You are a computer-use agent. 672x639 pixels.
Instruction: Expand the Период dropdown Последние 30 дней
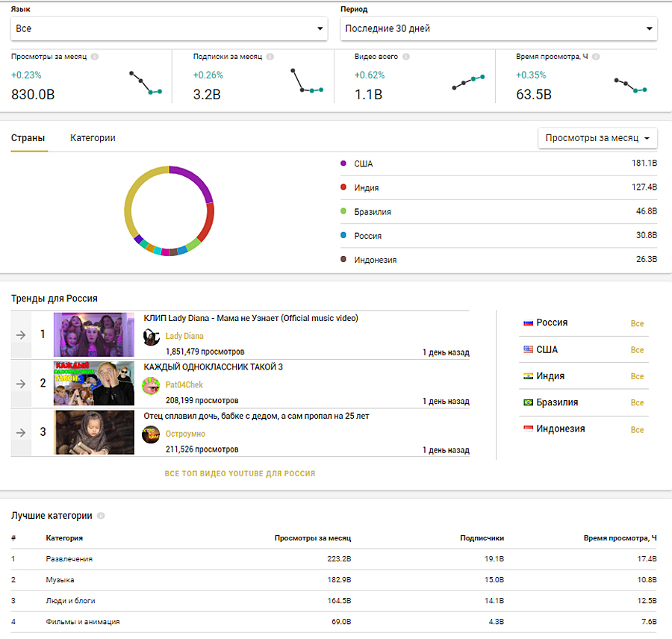[x=498, y=28]
